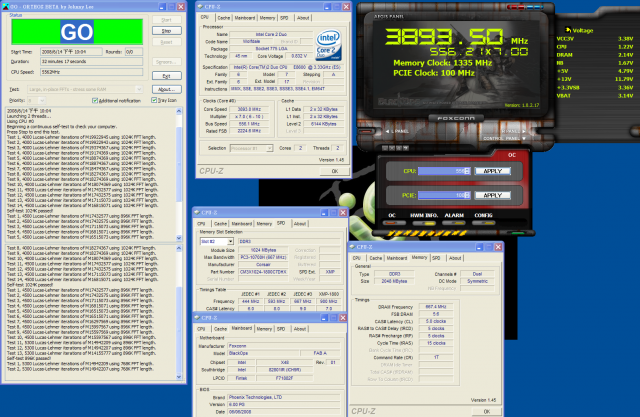Click the Intel Core 2 Duo logo

click(329, 45)
